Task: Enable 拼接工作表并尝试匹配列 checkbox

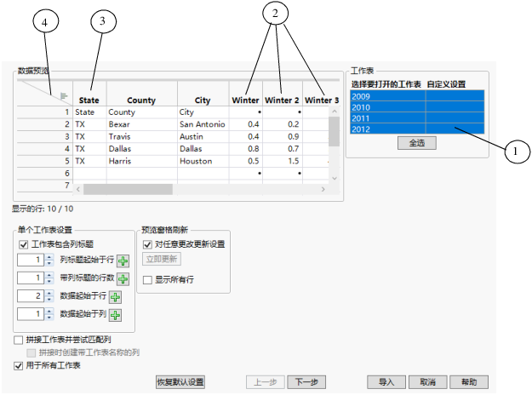Action: coord(19,340)
